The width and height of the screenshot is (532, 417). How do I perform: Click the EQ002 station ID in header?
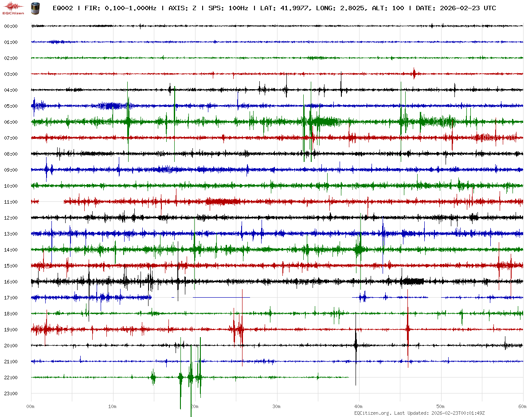pyautogui.click(x=63, y=8)
